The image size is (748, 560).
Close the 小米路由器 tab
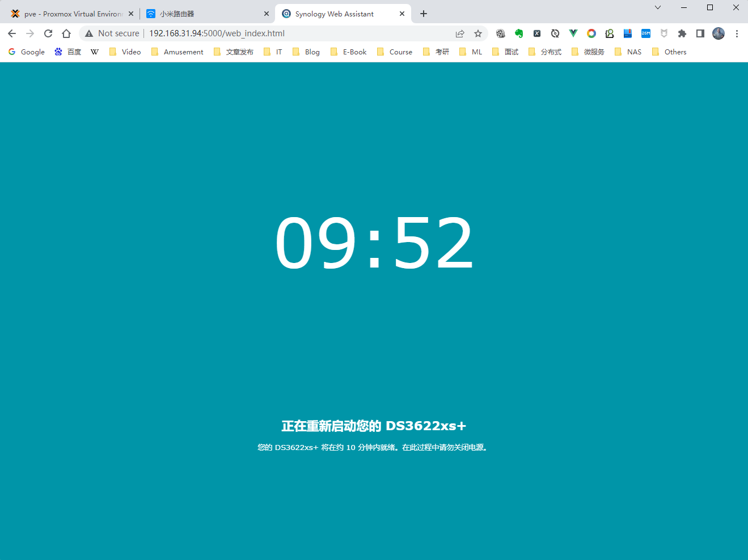267,14
